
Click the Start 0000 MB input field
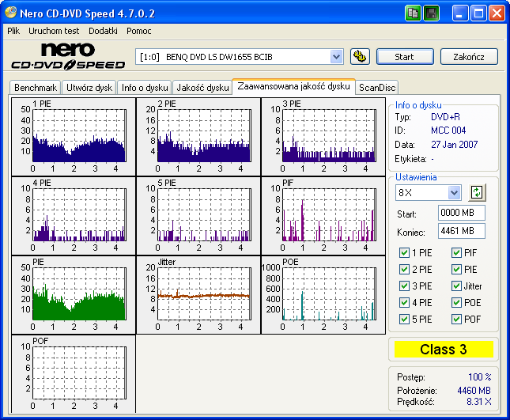pyautogui.click(x=462, y=213)
